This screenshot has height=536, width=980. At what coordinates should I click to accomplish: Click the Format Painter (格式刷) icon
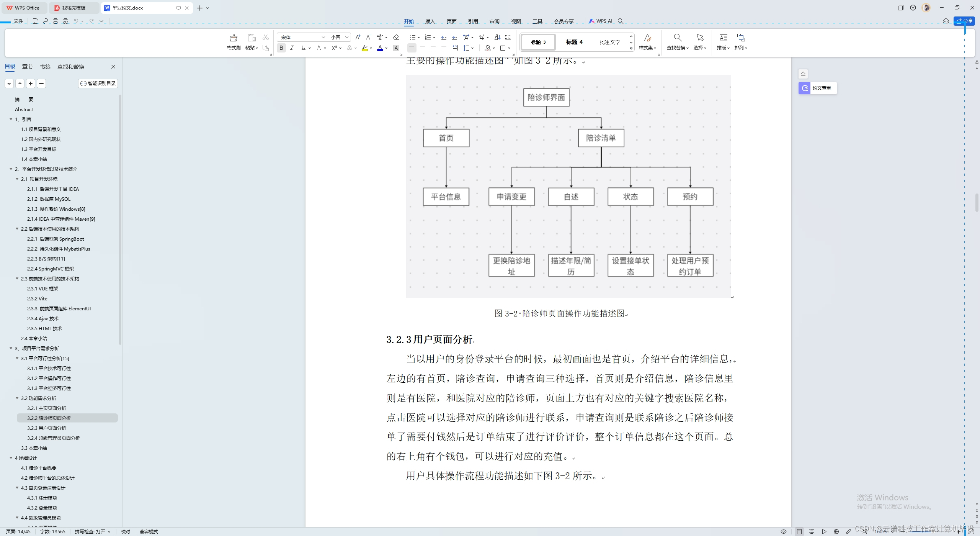(234, 38)
